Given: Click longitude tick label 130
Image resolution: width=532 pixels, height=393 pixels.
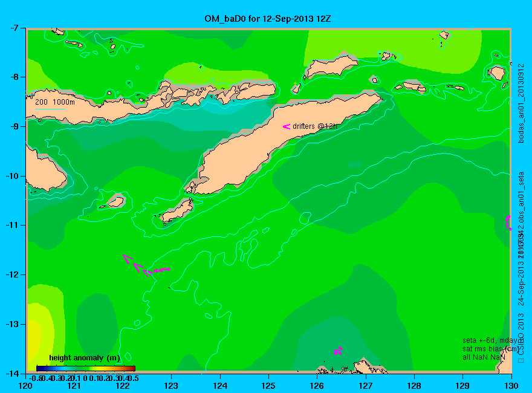Looking at the screenshot, I should (x=511, y=386).
